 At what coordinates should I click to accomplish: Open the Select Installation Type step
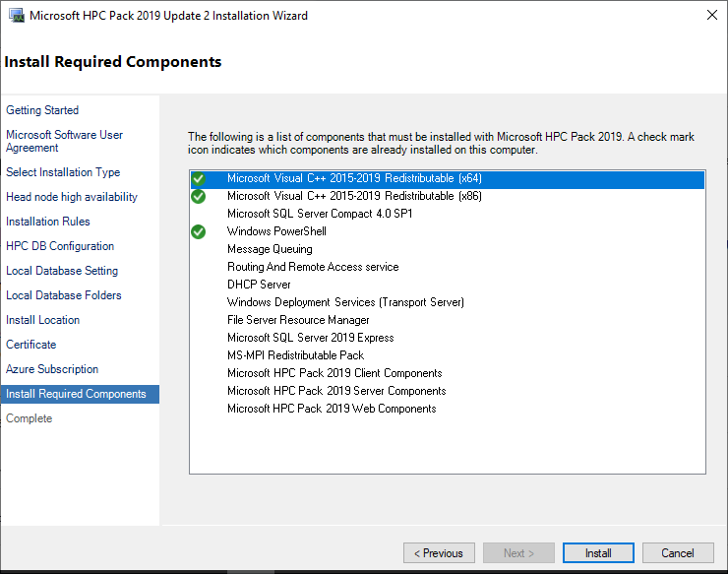63,172
